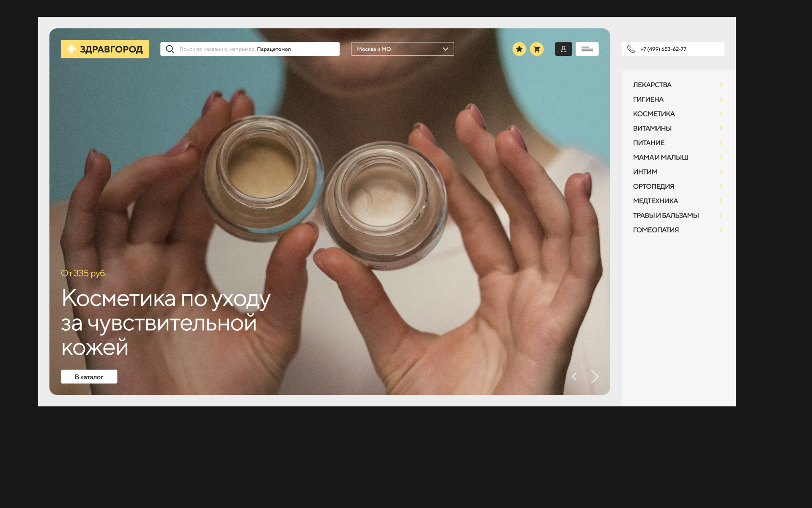
Task: Click the favorites star icon
Action: tap(519, 49)
